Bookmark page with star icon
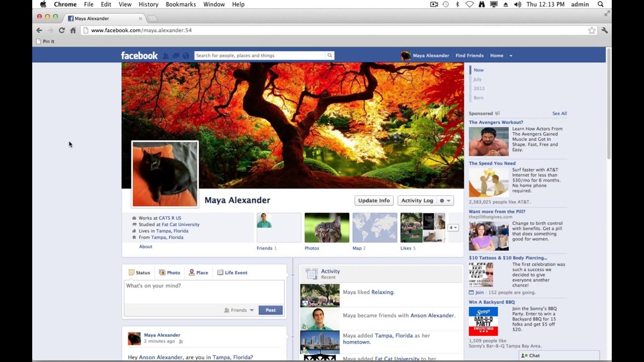 tap(592, 30)
